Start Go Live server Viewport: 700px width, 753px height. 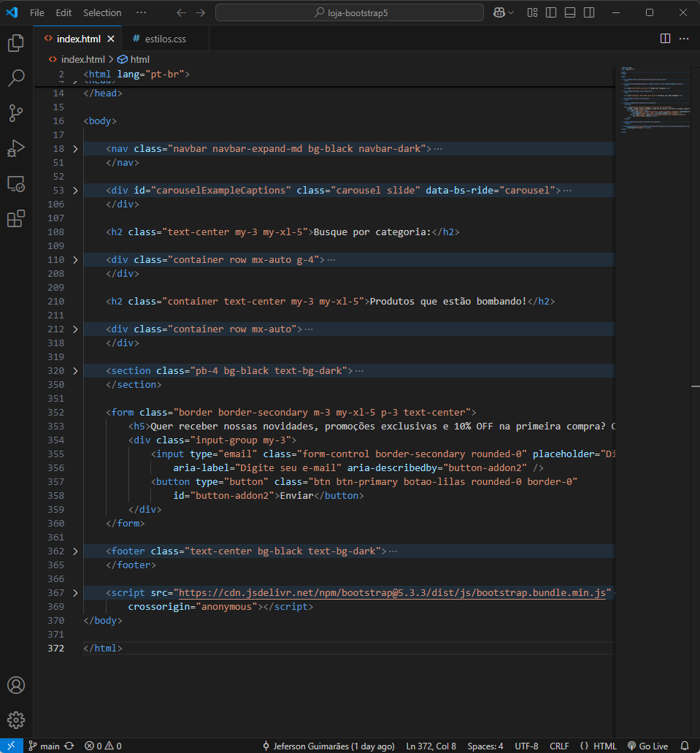coord(648,746)
